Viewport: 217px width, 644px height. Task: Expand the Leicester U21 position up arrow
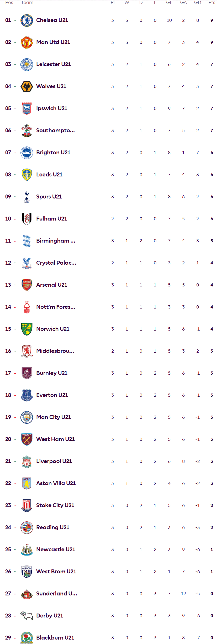(15, 65)
